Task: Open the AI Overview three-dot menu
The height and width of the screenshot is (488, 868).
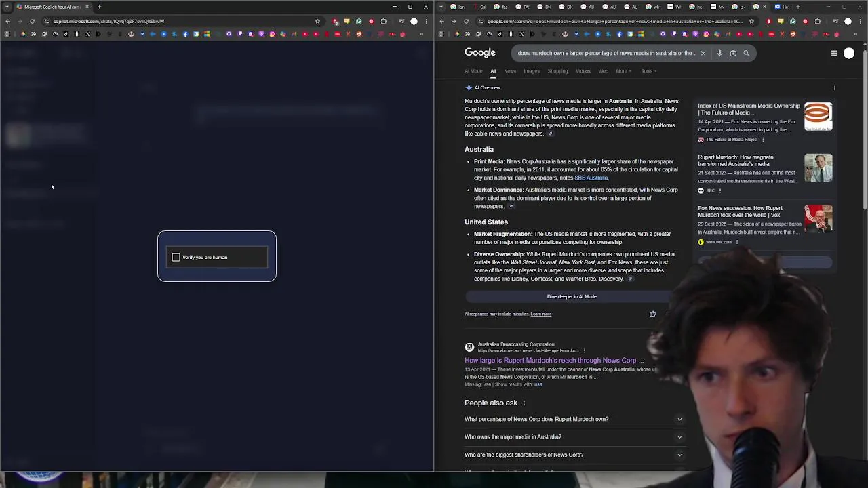Action: click(x=835, y=88)
